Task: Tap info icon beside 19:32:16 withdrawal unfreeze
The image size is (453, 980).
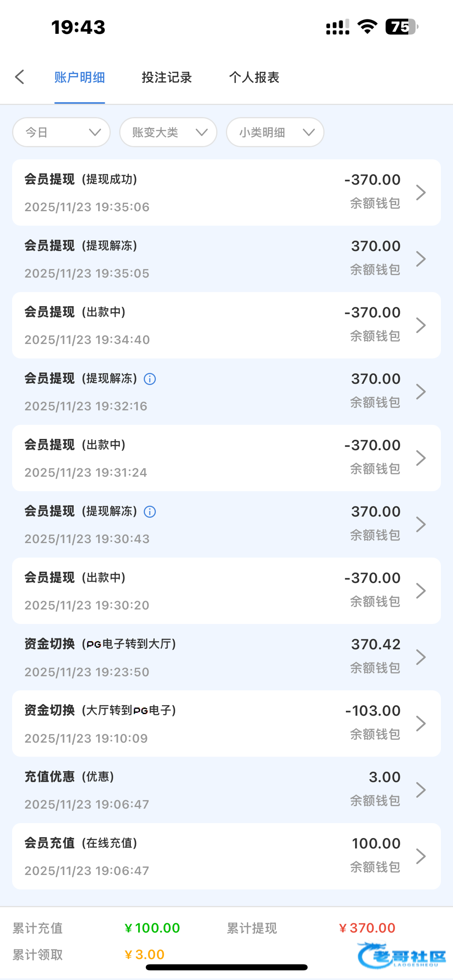Action: point(150,379)
